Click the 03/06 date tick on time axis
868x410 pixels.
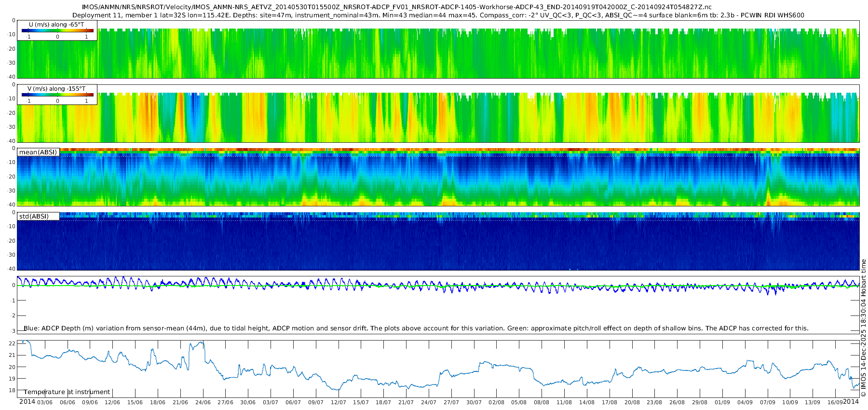click(x=45, y=402)
